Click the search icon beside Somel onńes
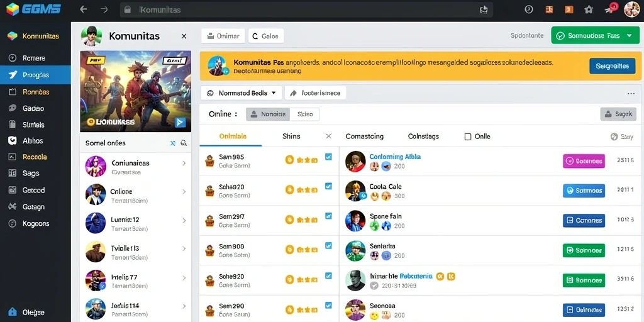This screenshot has width=644, height=322. click(x=184, y=143)
